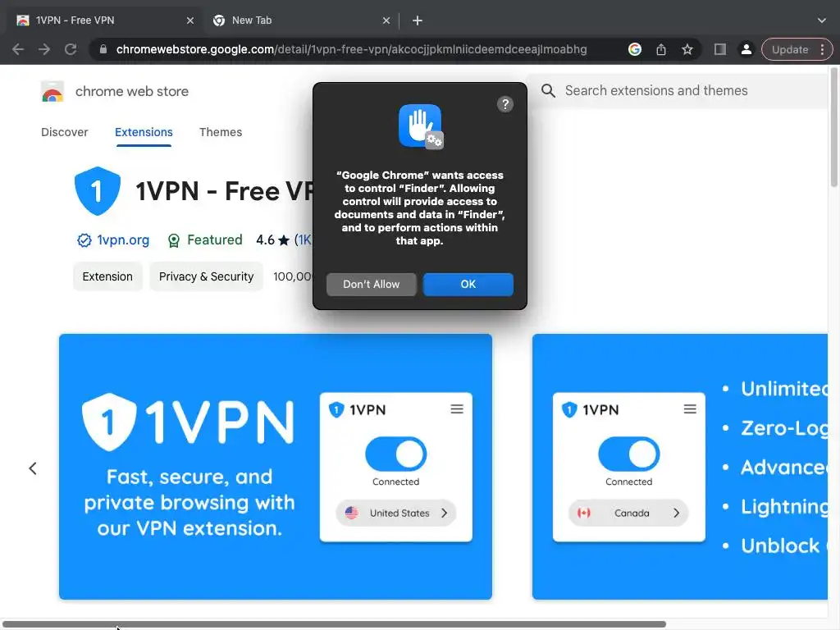Expand the United States location selector
The height and width of the screenshot is (630, 840).
point(396,514)
